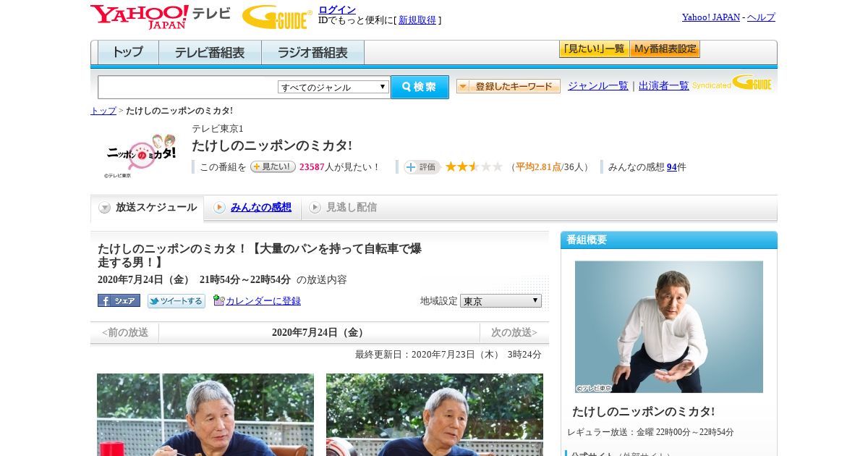This screenshot has width=868, height=456.
Task: Click the 番組概要 sidebar portrait image
Action: (x=669, y=327)
